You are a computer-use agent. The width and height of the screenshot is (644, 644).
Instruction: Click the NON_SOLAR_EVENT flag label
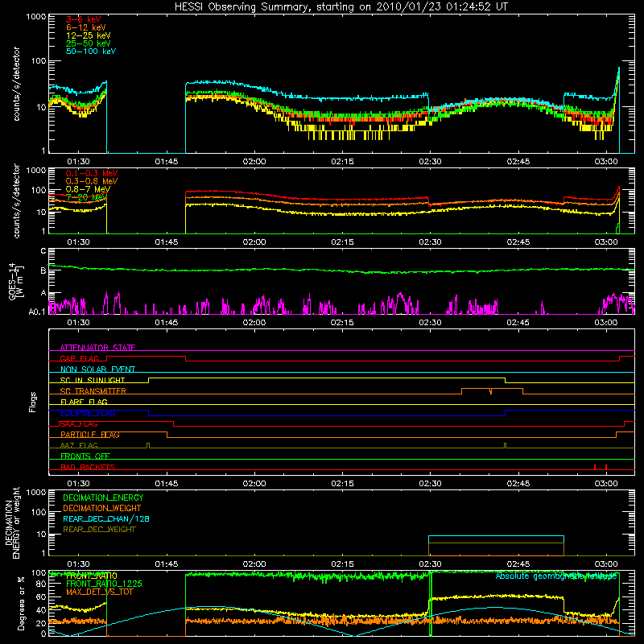(97, 369)
